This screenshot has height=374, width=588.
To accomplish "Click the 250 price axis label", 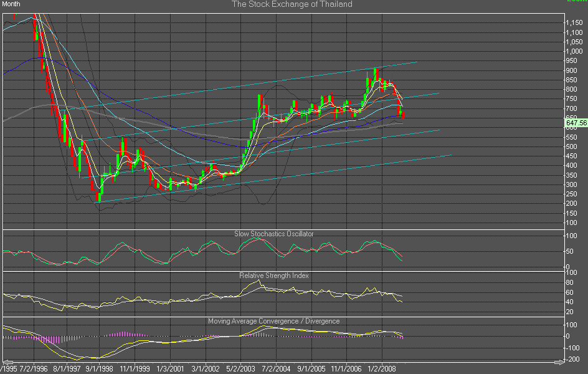I will (x=572, y=194).
